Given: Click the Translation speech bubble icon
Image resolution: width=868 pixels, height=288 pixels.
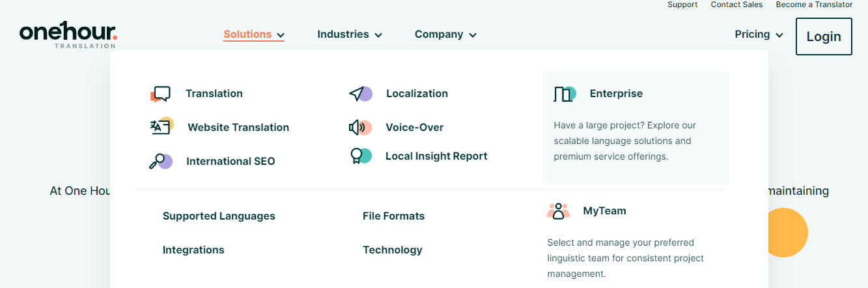Looking at the screenshot, I should 160,94.
